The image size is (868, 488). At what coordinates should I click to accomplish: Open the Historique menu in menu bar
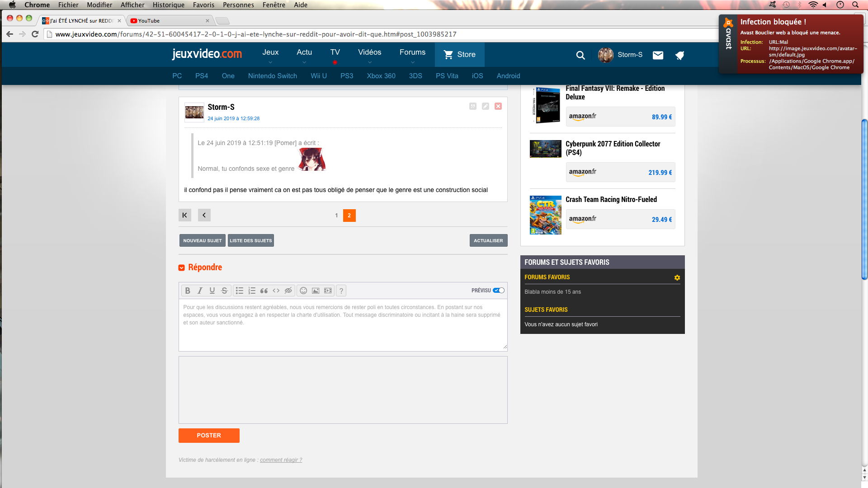point(168,5)
